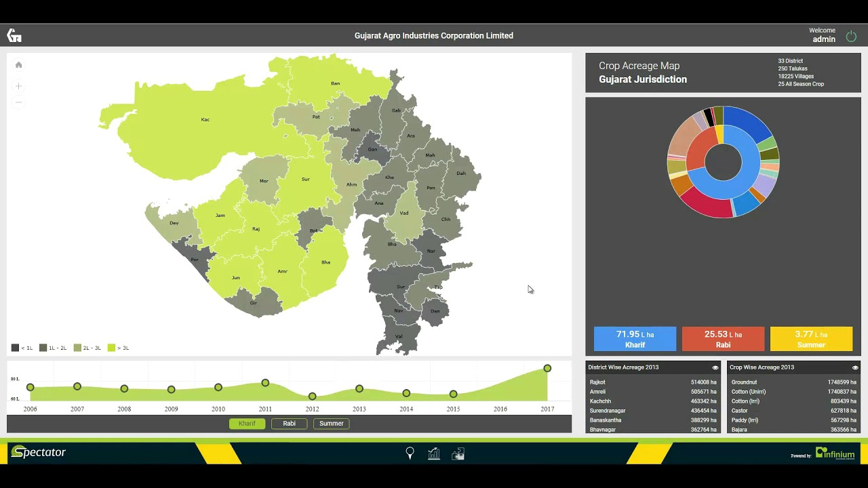Click the blue 71.95 L ha Kharif tile
868x488 pixels.
[x=635, y=339]
